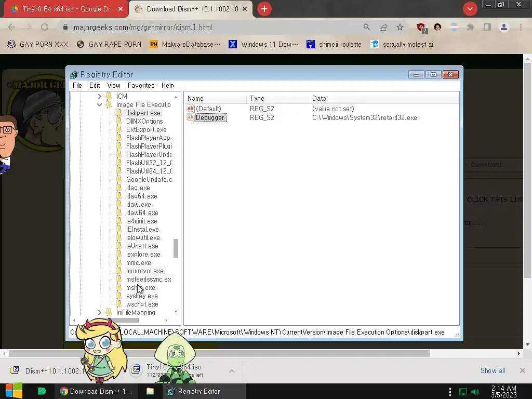Screen dimensions: 532x399
Task: Select the mmc.exe registry key
Action: click(x=138, y=262)
